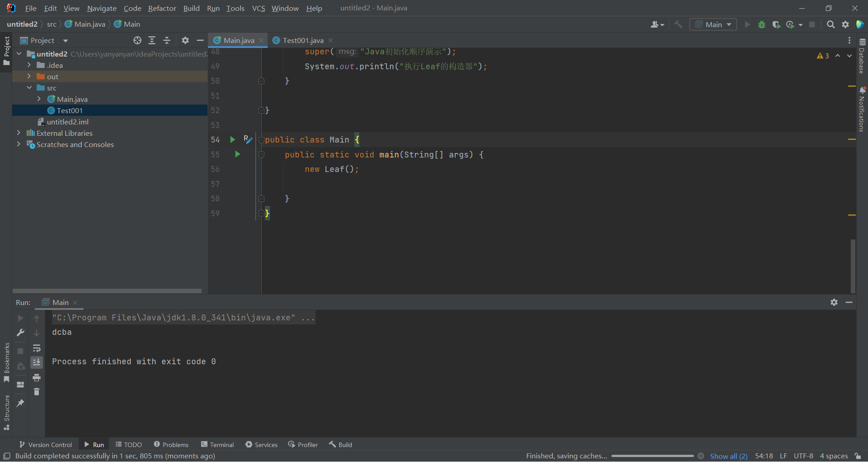Open the Terminal tool window
This screenshot has width=868, height=462.
coord(217,445)
